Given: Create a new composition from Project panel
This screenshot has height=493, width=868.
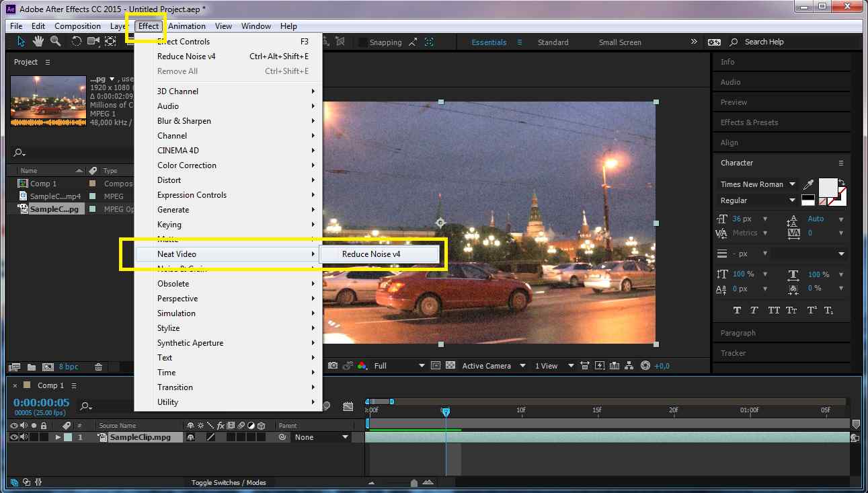Looking at the screenshot, I should click(48, 367).
